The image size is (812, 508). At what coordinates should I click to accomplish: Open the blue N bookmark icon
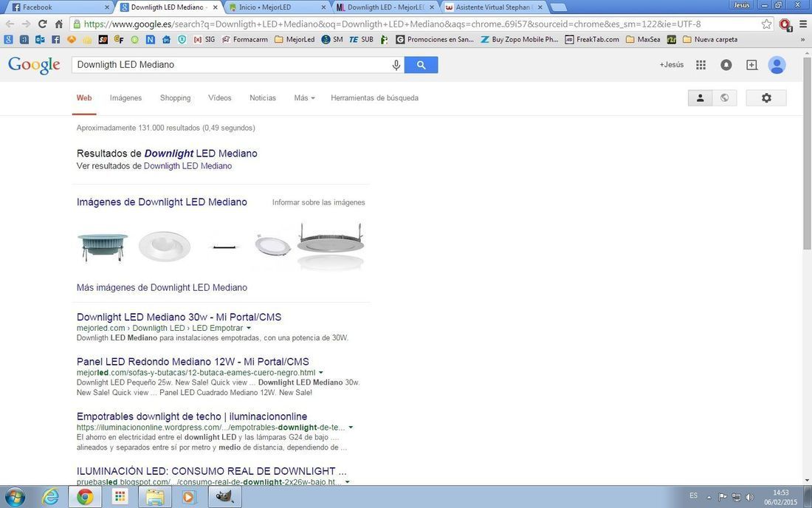[x=150, y=39]
